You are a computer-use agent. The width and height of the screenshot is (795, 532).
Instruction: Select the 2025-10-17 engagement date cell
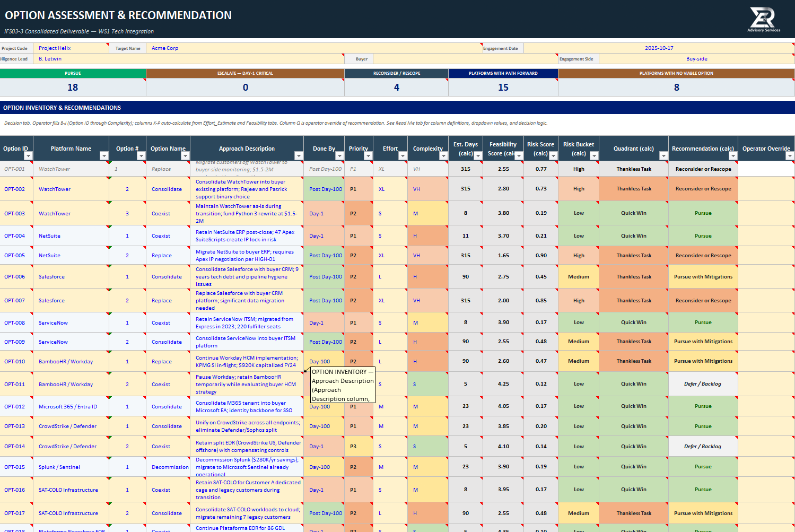click(x=659, y=48)
